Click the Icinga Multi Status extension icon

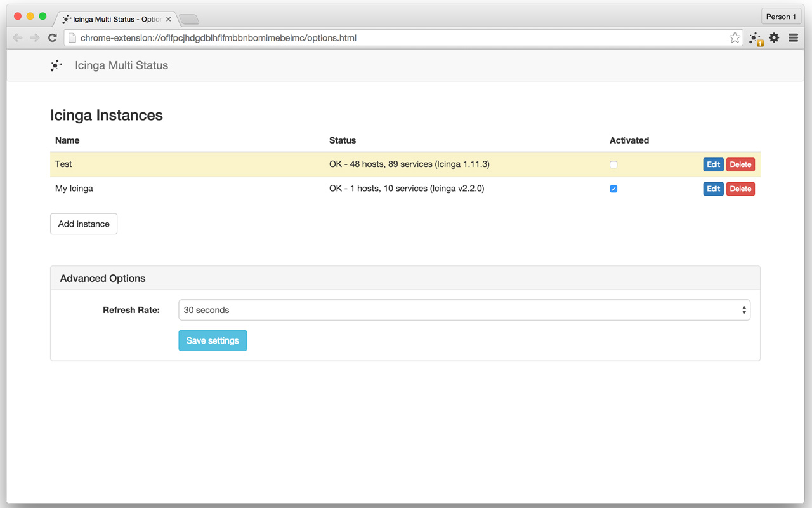[755, 37]
